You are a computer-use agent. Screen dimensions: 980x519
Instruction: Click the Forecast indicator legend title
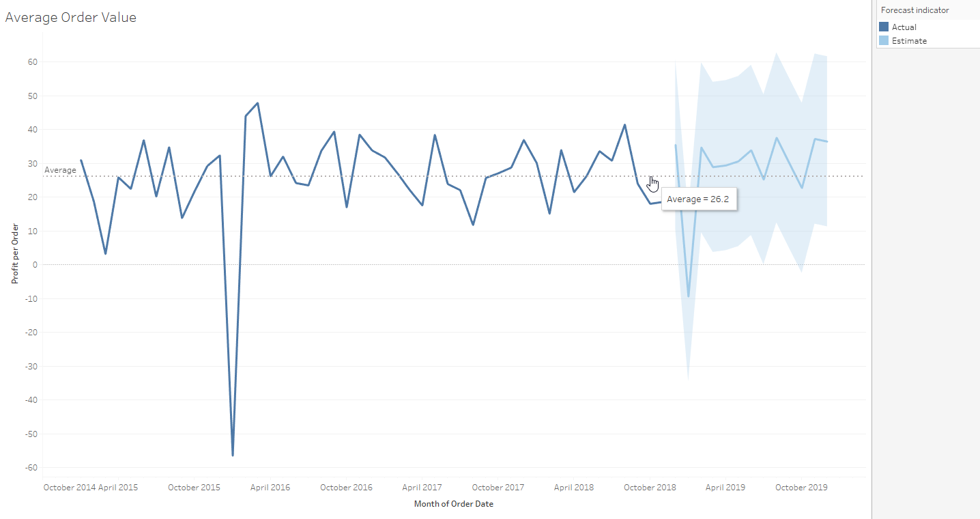914,10
